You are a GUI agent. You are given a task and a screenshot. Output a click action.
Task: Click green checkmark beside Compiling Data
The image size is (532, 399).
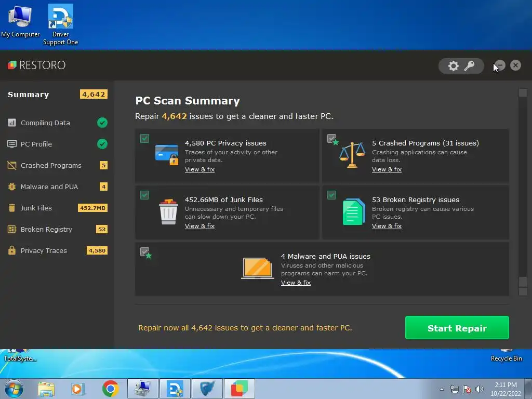(102, 123)
